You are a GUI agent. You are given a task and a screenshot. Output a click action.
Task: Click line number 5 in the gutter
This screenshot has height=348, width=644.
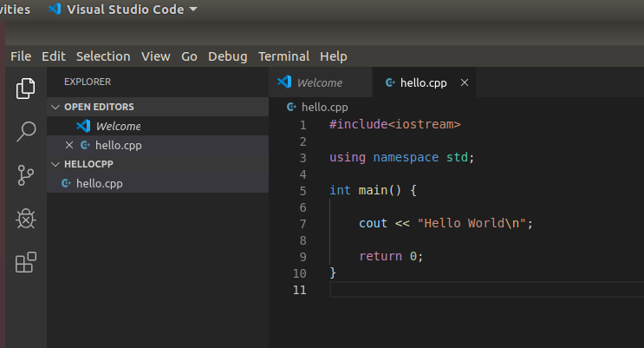[x=302, y=190]
